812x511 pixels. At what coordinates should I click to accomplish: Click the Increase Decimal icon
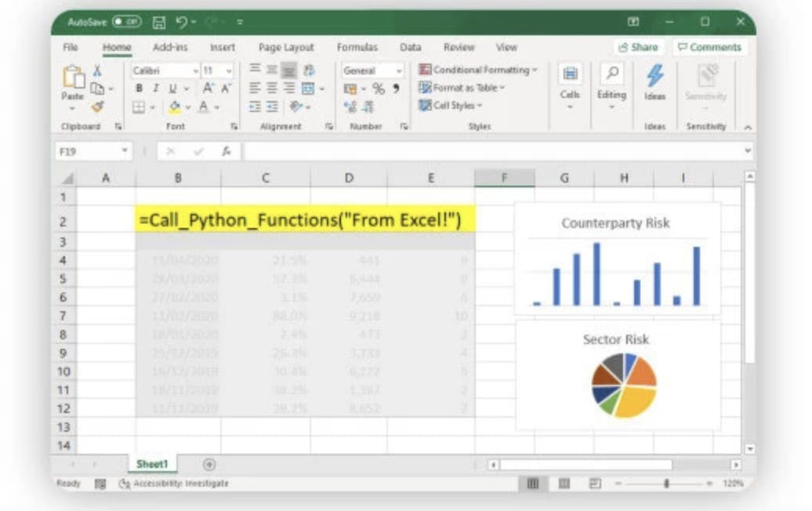350,107
